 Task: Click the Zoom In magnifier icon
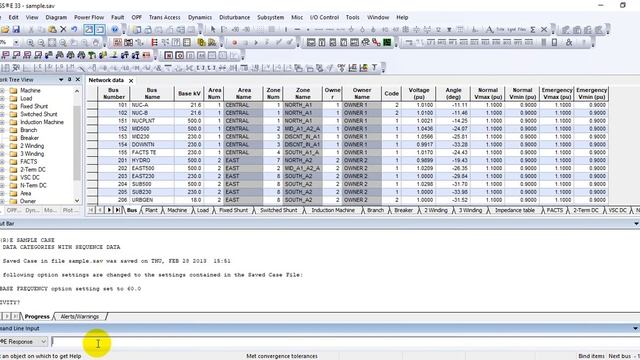(x=30, y=42)
